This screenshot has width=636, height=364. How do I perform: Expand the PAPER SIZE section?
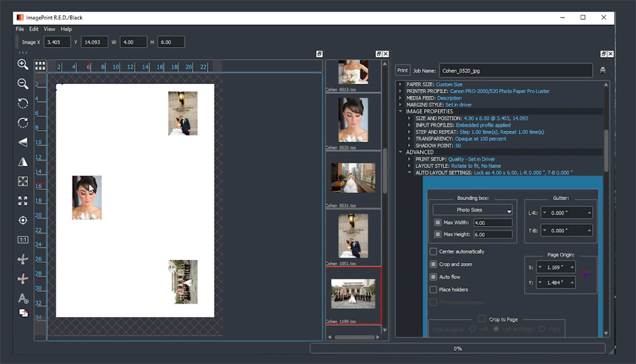click(400, 84)
